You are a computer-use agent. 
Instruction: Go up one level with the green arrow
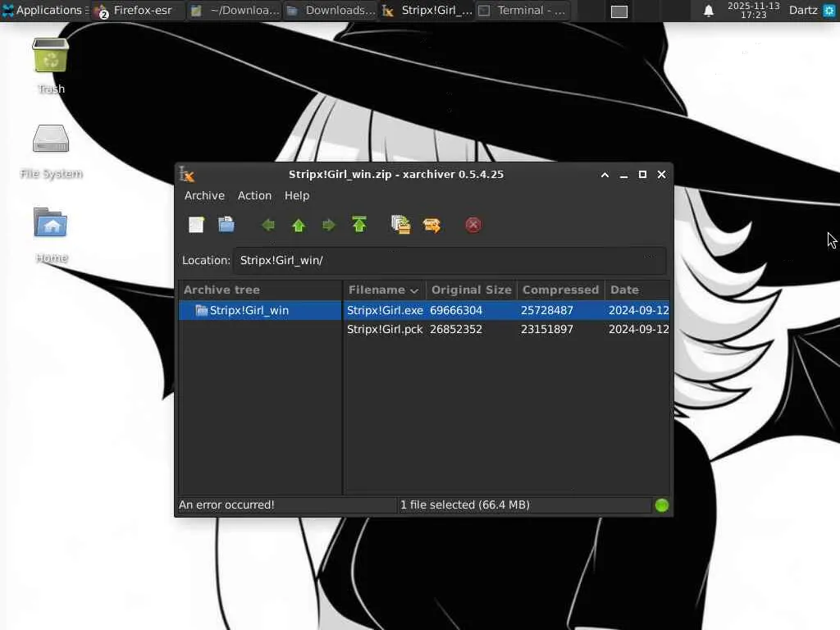pyautogui.click(x=299, y=225)
